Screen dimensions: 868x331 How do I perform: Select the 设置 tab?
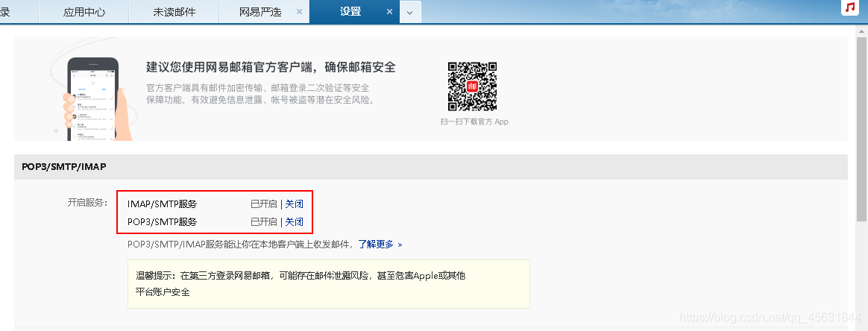[x=350, y=12]
